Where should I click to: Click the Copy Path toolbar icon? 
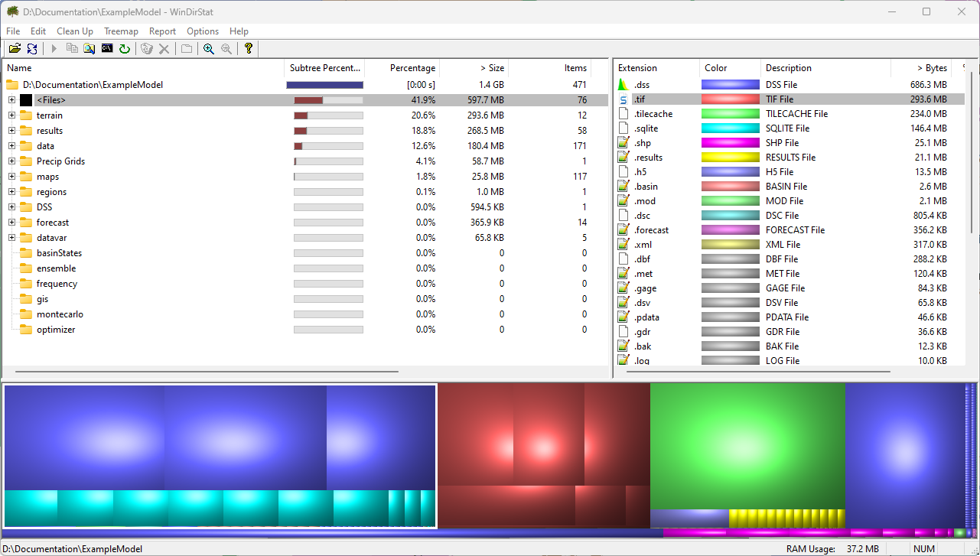pyautogui.click(x=72, y=49)
